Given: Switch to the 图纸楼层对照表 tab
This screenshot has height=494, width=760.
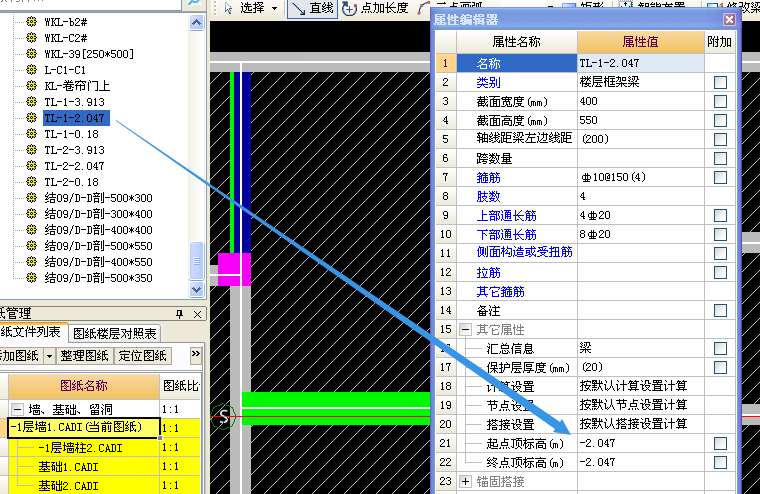Looking at the screenshot, I should (115, 334).
